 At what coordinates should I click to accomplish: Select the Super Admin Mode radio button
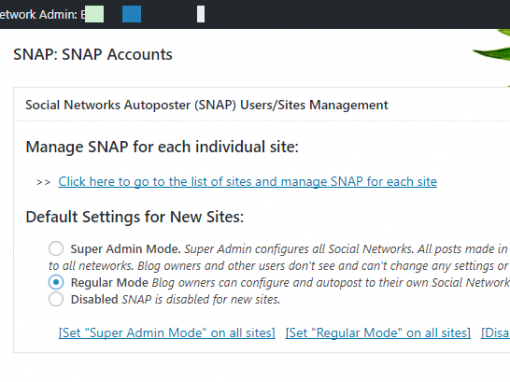[x=56, y=249]
